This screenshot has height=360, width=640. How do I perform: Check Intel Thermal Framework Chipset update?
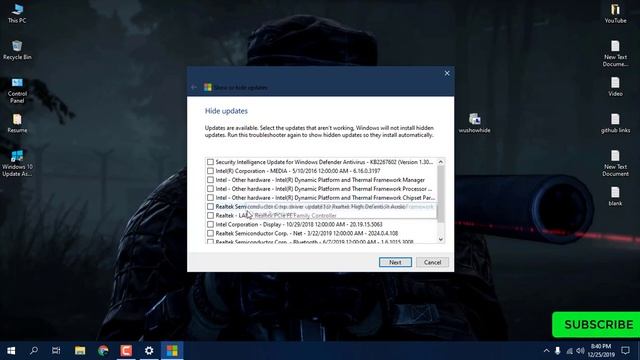pyautogui.click(x=210, y=198)
